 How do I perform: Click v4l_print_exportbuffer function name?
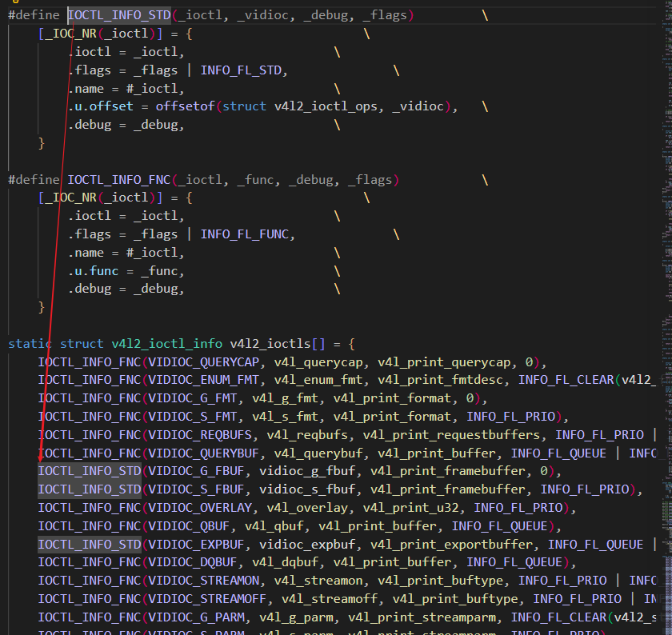[x=451, y=544]
